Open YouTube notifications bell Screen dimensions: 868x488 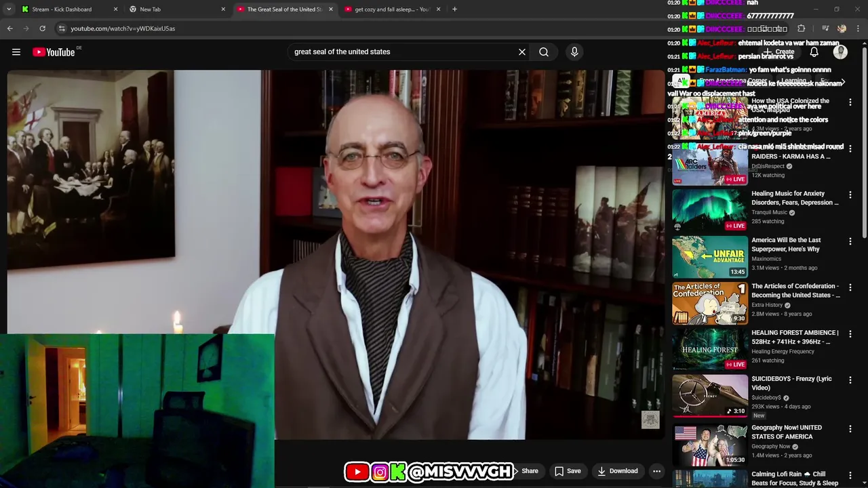point(814,52)
